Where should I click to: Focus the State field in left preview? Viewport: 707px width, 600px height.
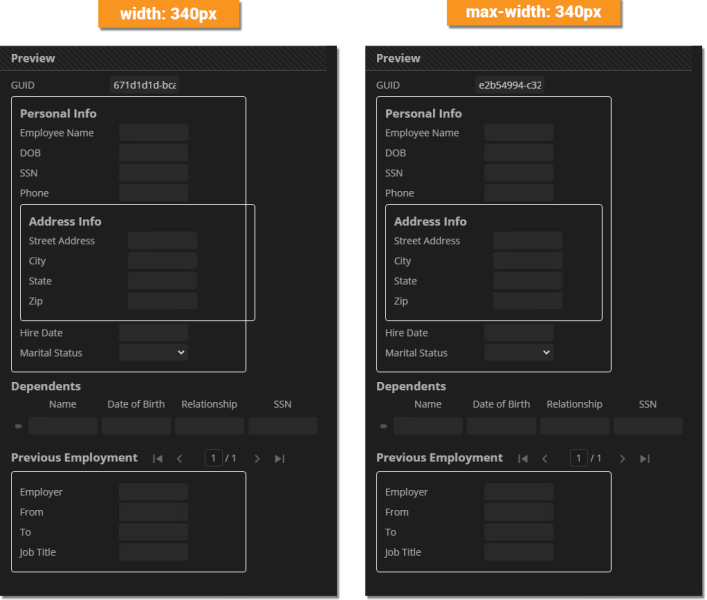pyautogui.click(x=163, y=280)
